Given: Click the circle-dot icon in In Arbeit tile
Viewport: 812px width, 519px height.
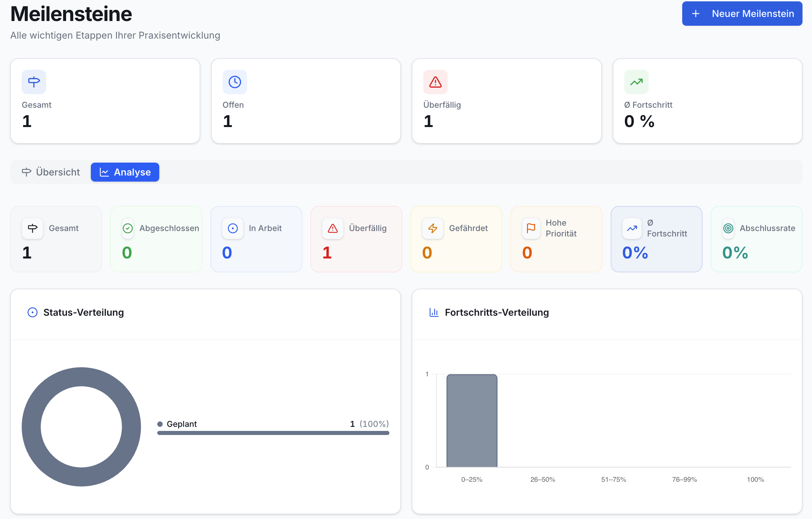Looking at the screenshot, I should 233,228.
